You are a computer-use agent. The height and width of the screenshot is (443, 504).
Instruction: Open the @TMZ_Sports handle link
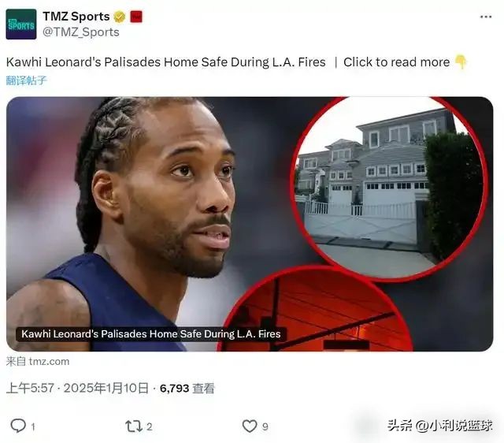(80, 32)
